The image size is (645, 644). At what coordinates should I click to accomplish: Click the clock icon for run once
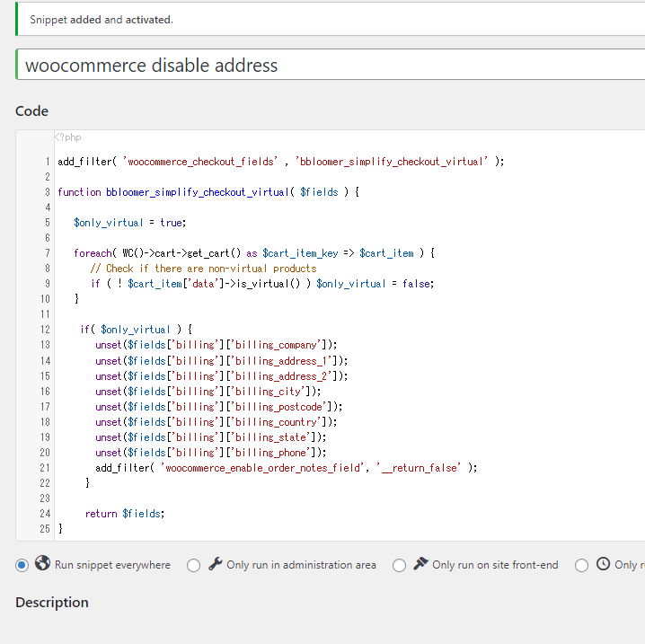click(604, 564)
